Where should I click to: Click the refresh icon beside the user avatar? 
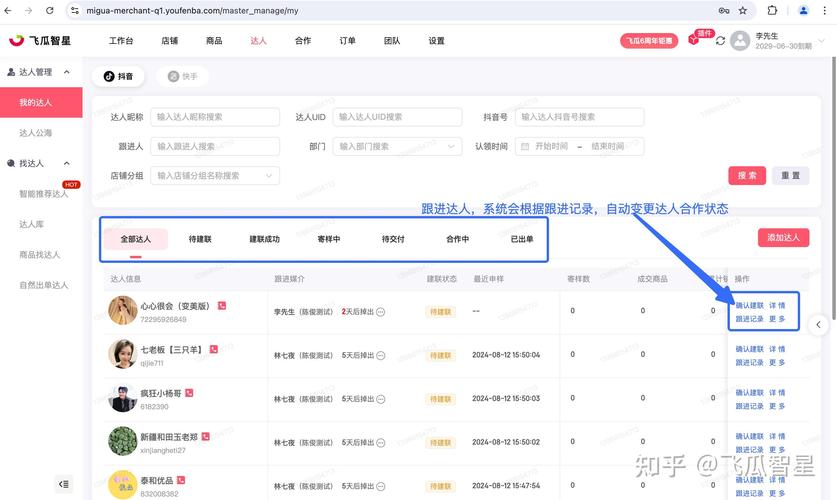coord(720,41)
